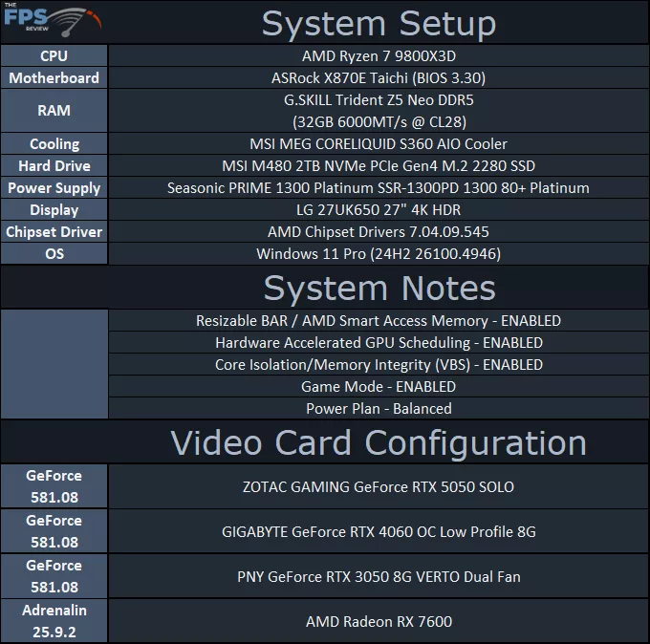Image resolution: width=650 pixels, height=644 pixels.
Task: Click the LG 27UK650 display entry
Action: click(x=378, y=210)
